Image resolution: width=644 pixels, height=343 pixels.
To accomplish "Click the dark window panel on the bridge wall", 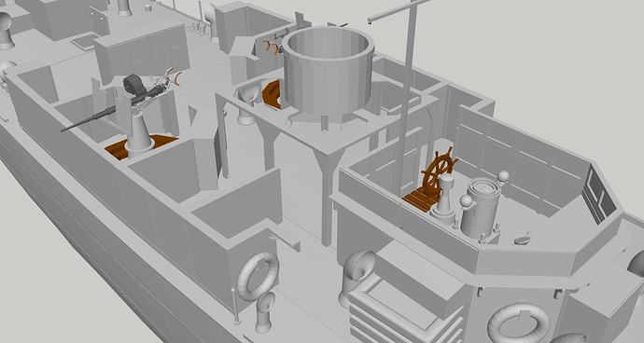I will [599, 195].
